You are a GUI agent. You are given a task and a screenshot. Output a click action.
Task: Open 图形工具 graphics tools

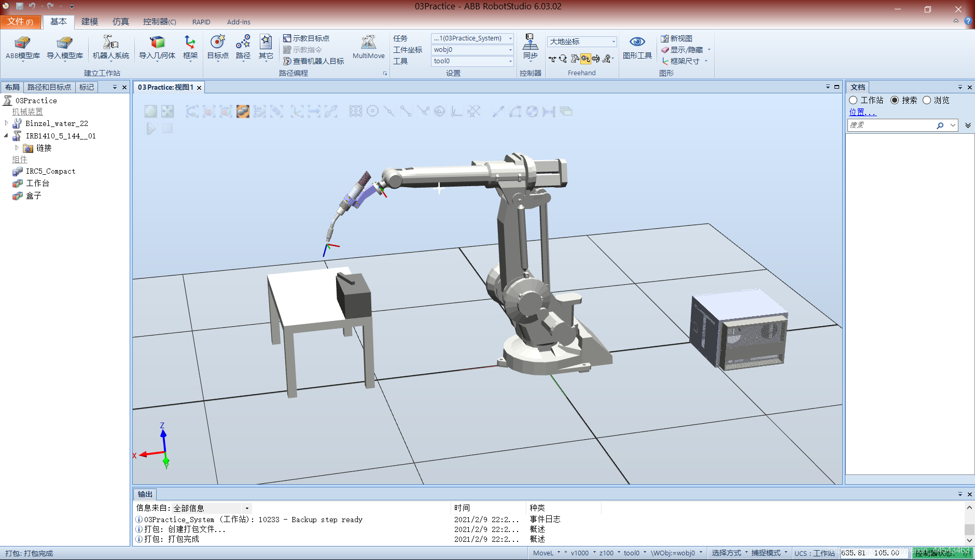[637, 48]
